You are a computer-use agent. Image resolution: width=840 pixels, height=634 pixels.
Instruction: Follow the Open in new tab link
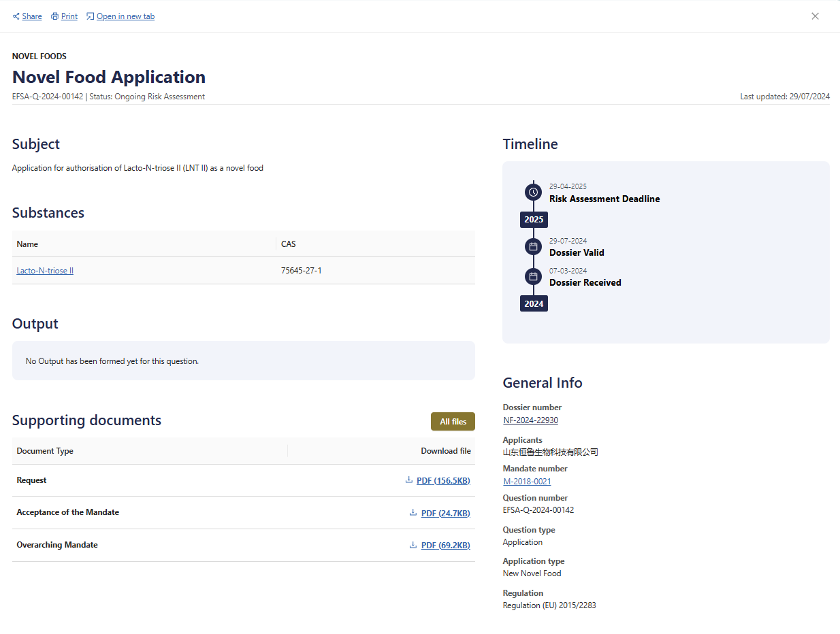[125, 16]
